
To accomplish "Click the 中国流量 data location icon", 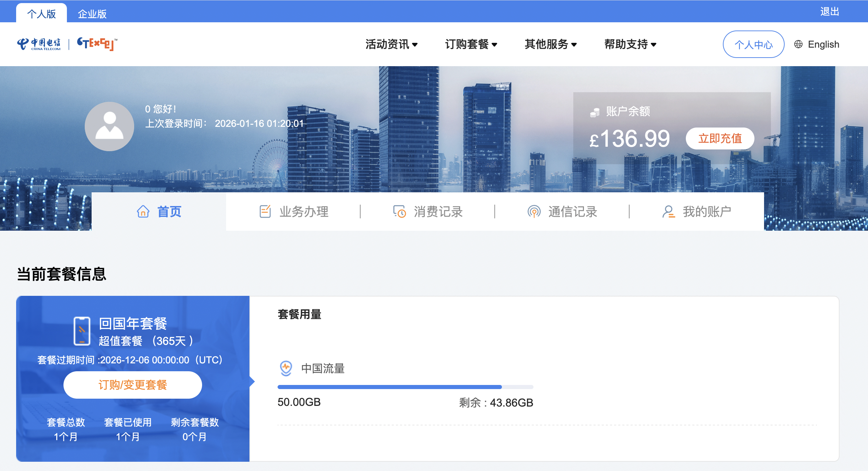I will click(286, 368).
